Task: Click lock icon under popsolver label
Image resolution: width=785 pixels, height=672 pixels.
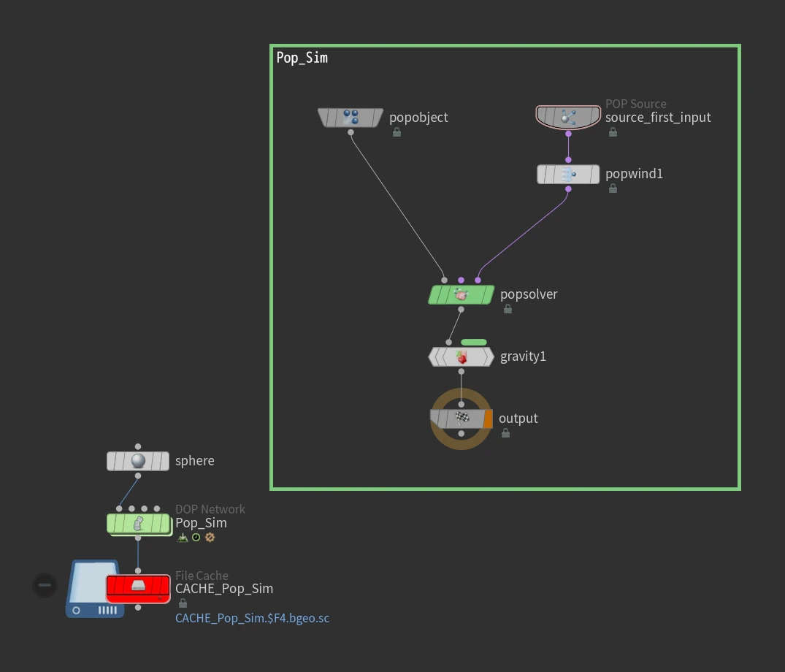Action: [508, 310]
